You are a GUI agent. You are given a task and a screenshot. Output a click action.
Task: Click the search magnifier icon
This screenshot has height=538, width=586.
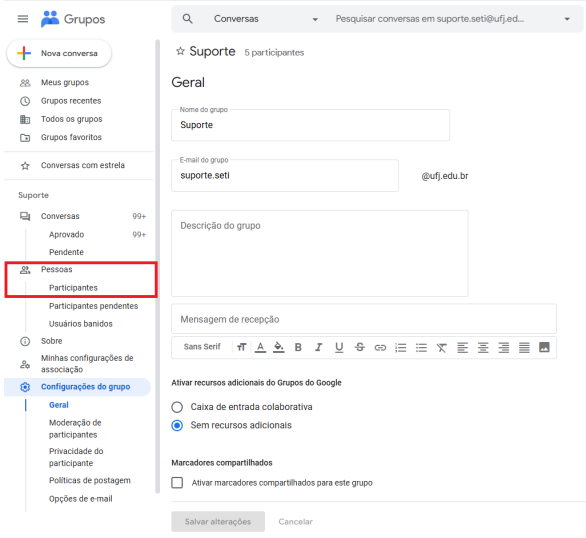[188, 19]
